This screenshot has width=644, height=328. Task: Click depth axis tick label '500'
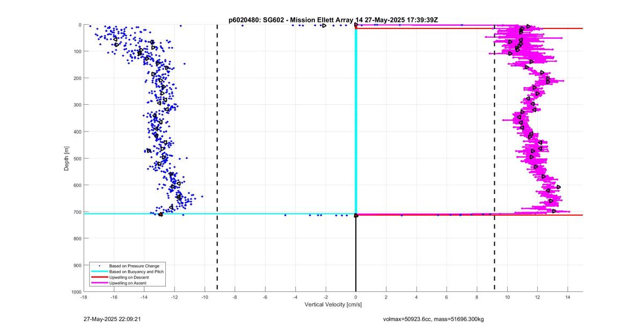[77, 158]
